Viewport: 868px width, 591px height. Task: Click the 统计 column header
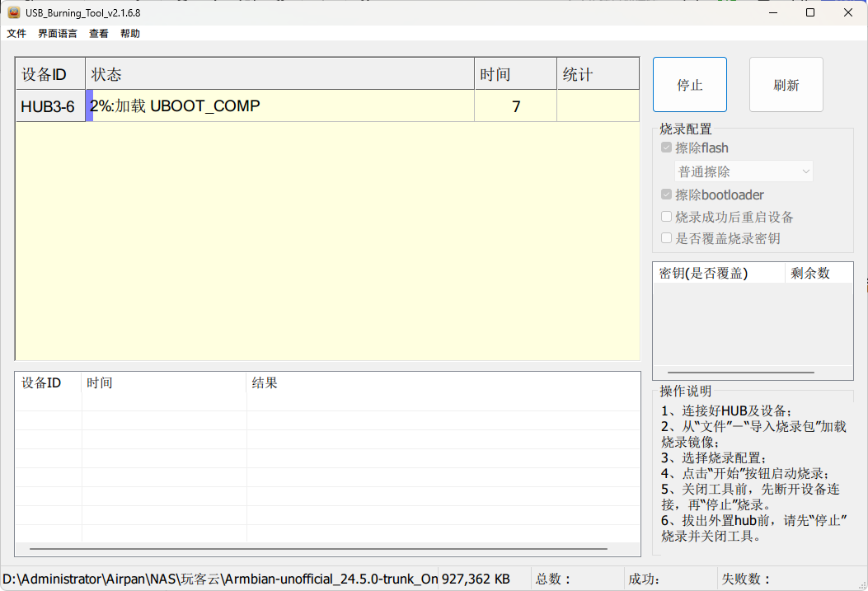(598, 74)
